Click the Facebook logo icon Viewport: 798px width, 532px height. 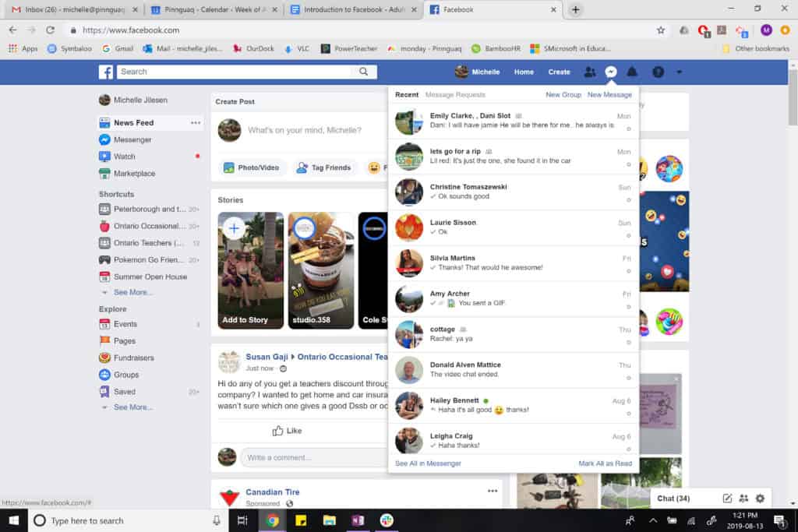click(105, 72)
